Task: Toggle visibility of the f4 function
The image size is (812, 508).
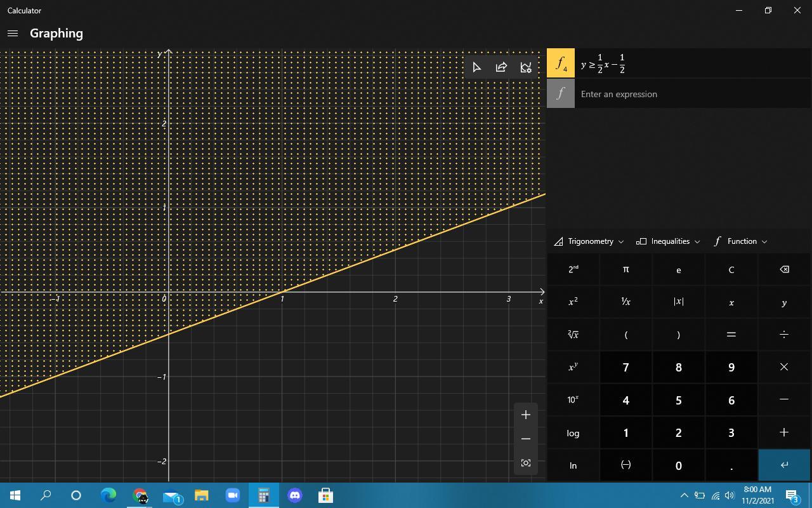Action: (x=561, y=63)
